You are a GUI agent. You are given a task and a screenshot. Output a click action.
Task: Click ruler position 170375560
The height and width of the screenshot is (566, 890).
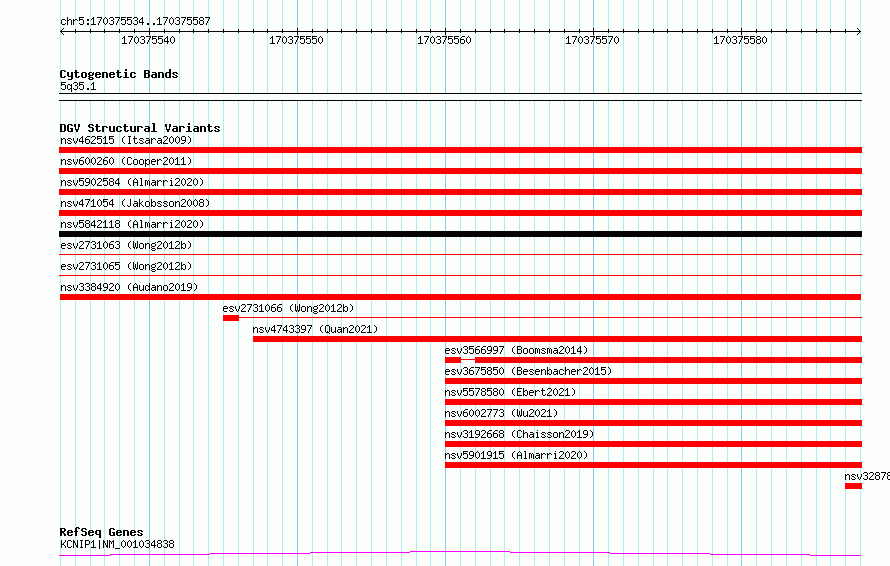[444, 40]
